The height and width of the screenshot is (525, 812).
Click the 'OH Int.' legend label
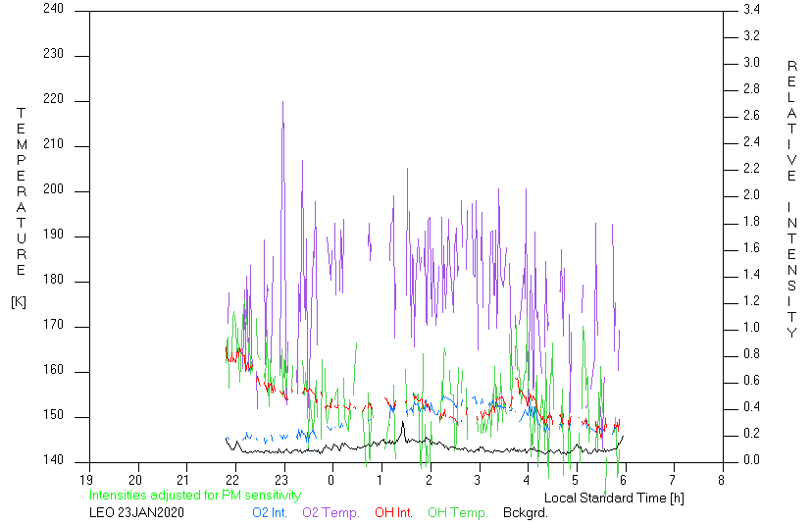click(x=393, y=513)
